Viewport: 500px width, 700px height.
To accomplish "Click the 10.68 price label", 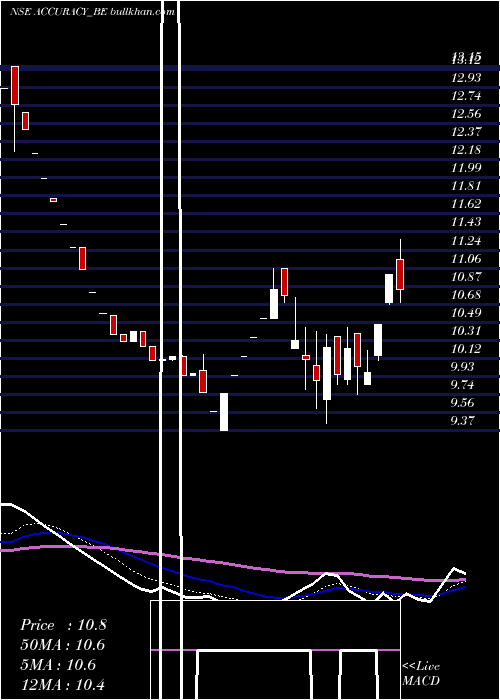I will (466, 295).
